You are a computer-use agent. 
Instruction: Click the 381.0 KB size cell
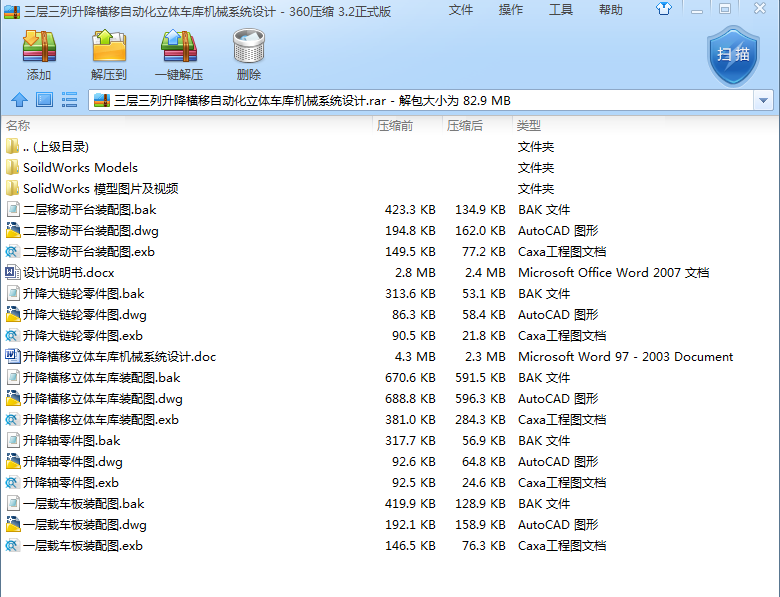(410, 420)
